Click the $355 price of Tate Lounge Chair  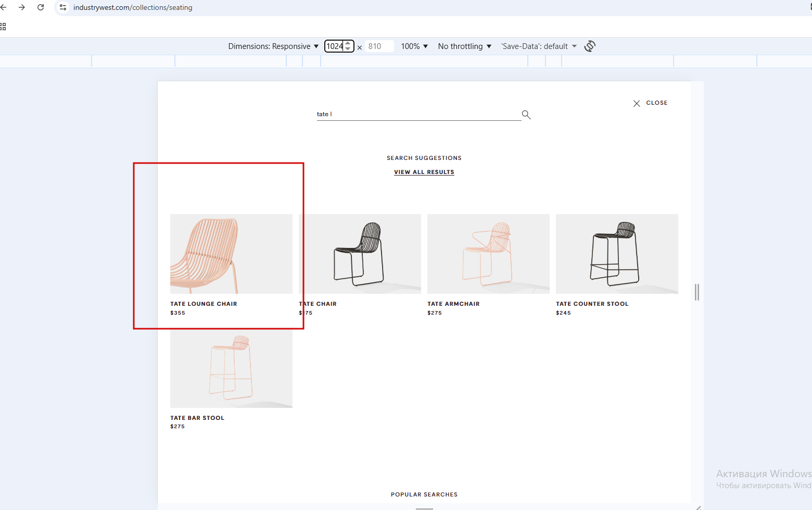(x=177, y=313)
